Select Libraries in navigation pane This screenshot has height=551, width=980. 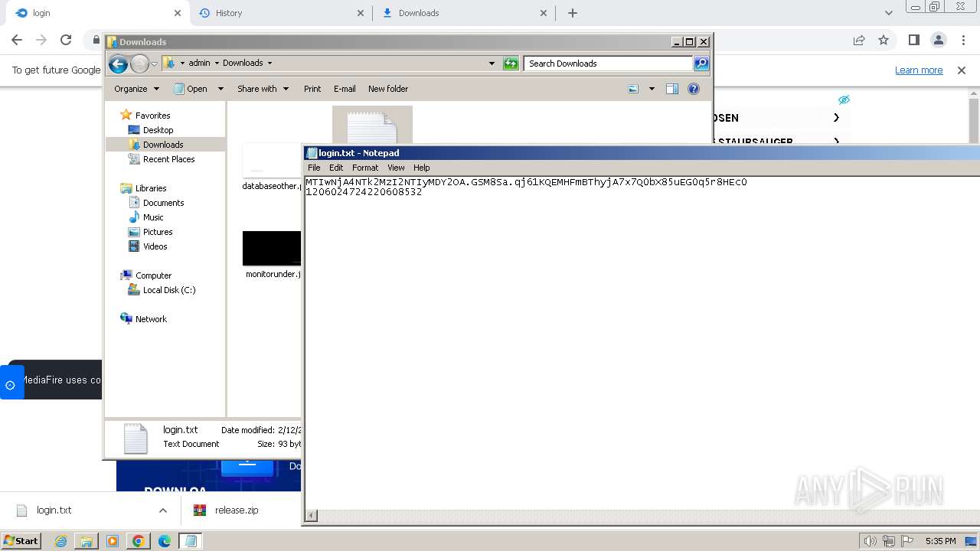pyautogui.click(x=143, y=188)
